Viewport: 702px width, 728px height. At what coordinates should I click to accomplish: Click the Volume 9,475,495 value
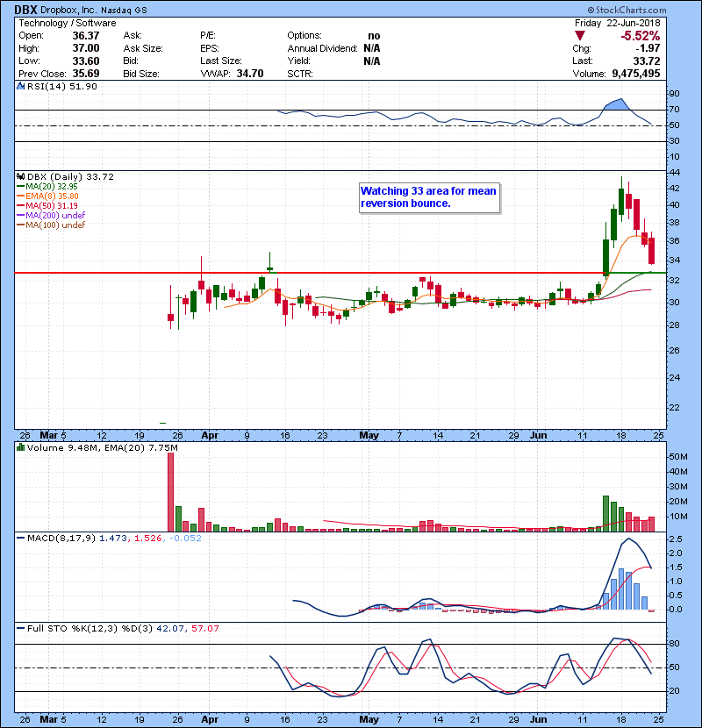(636, 74)
